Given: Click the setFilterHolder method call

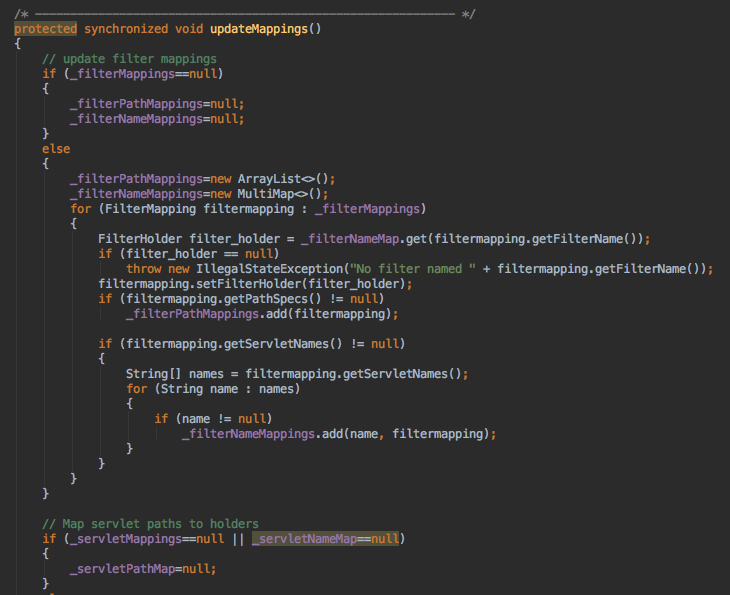Looking at the screenshot, I should tap(235, 284).
